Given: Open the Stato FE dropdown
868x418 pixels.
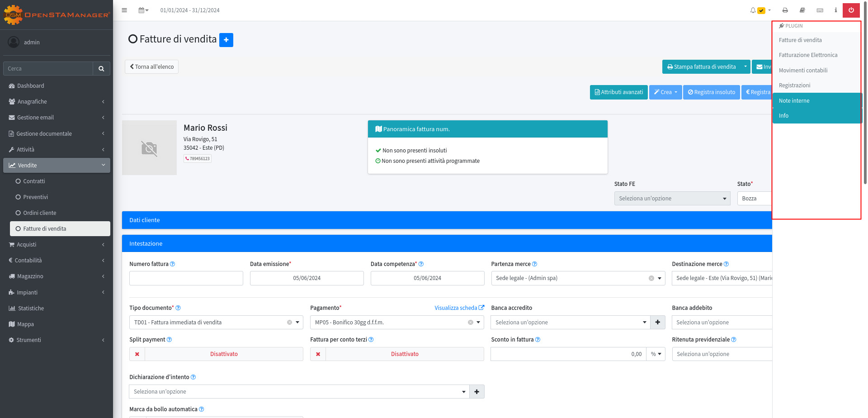Looking at the screenshot, I should pos(672,199).
